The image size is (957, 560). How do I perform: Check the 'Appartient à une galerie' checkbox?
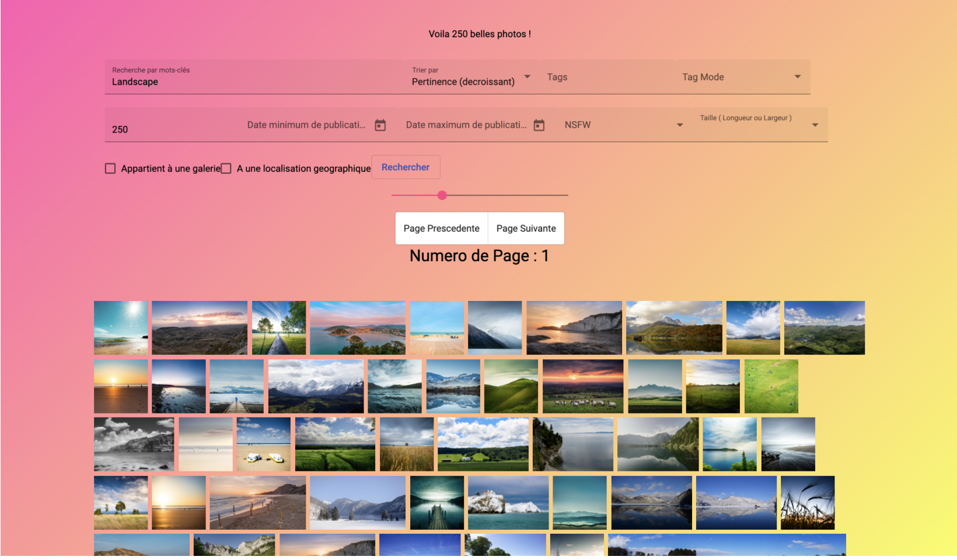pyautogui.click(x=110, y=169)
